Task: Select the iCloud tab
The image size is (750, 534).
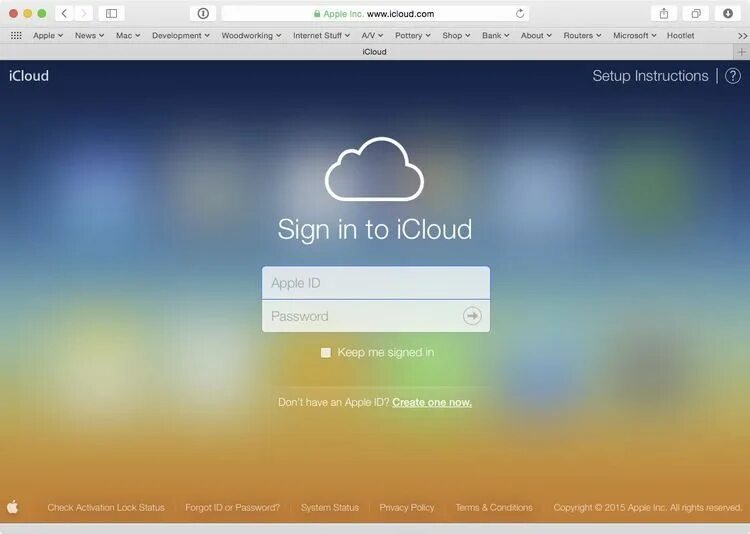Action: 374,52
